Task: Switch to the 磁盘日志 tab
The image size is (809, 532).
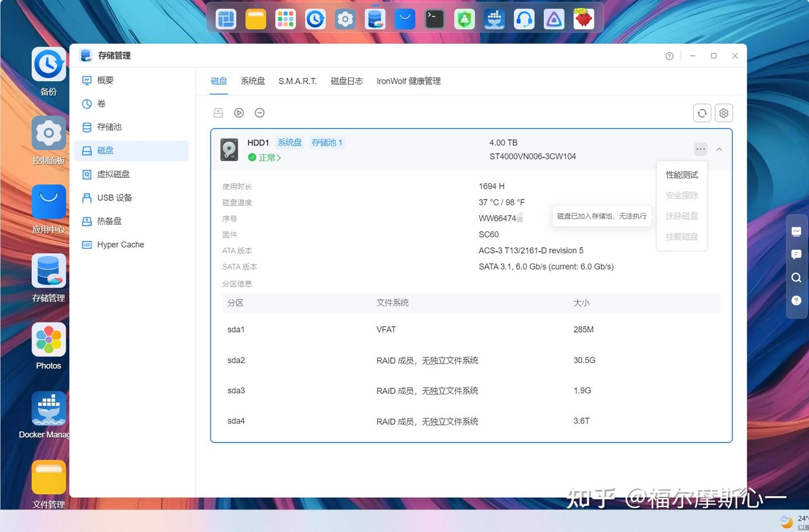Action: [347, 81]
